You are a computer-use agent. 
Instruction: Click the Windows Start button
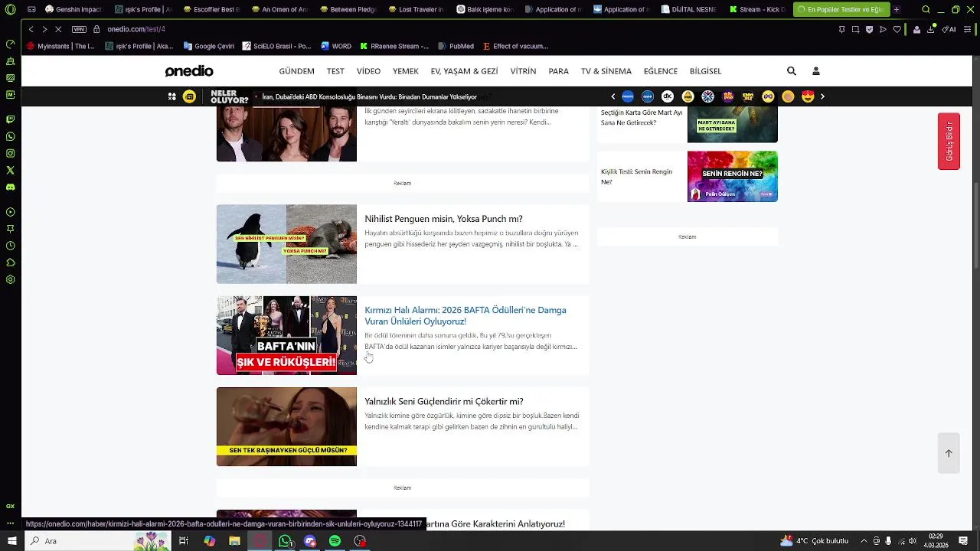[11, 541]
